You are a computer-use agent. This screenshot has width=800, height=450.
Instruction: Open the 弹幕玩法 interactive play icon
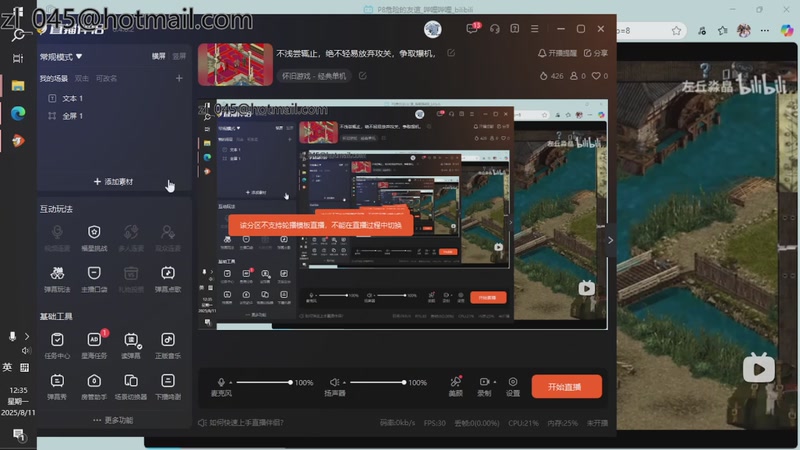[57, 279]
